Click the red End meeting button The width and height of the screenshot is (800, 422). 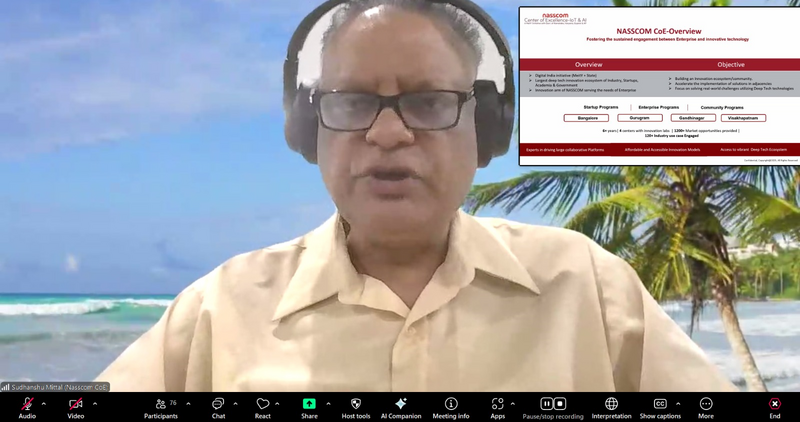pos(774,406)
